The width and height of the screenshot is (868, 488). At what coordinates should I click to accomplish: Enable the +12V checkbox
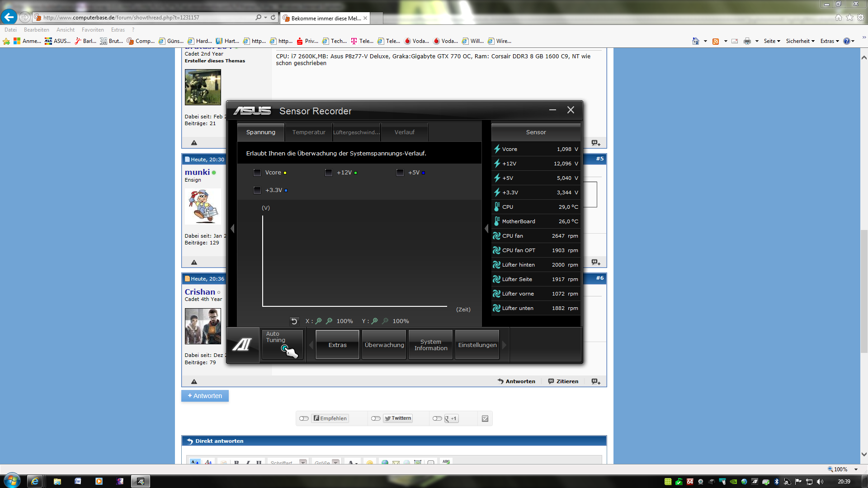click(x=329, y=173)
